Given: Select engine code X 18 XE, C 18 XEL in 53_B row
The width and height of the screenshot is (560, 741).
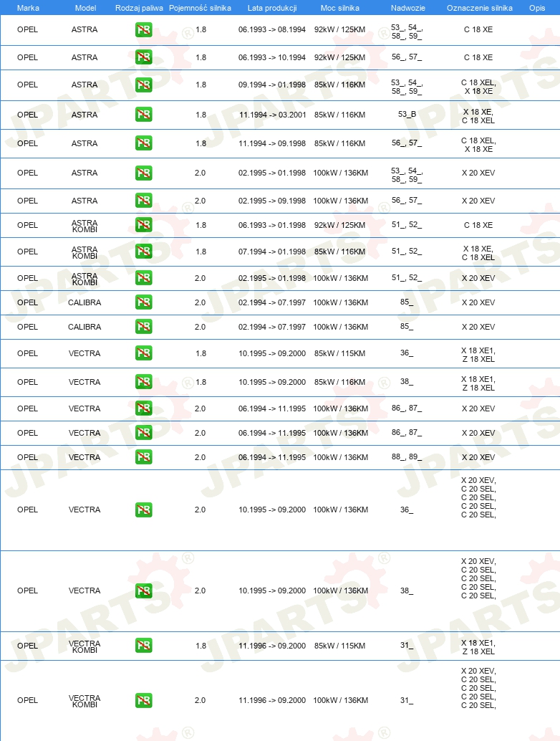Looking at the screenshot, I should [478, 116].
